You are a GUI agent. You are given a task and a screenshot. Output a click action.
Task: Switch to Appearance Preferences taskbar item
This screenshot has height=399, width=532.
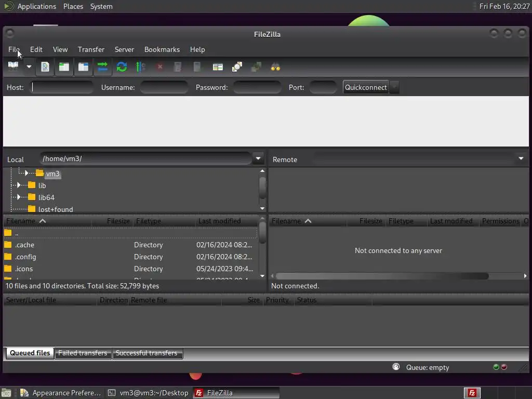pyautogui.click(x=60, y=393)
